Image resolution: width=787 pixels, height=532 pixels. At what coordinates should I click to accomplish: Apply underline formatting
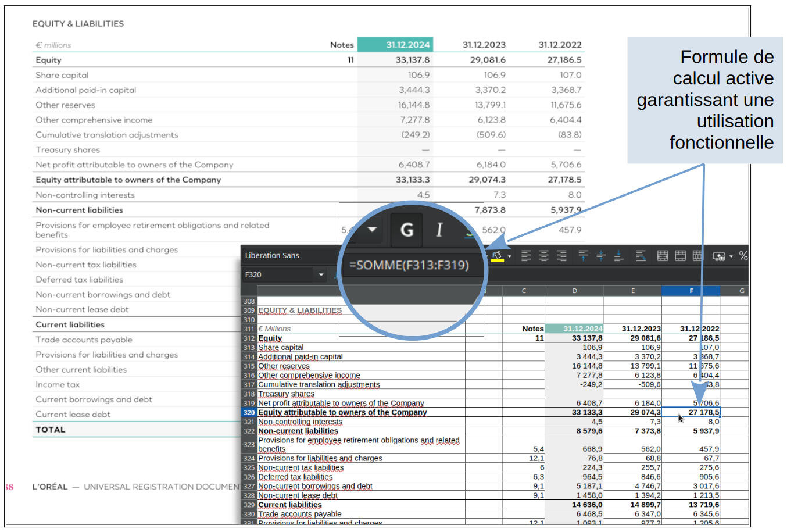pos(470,235)
